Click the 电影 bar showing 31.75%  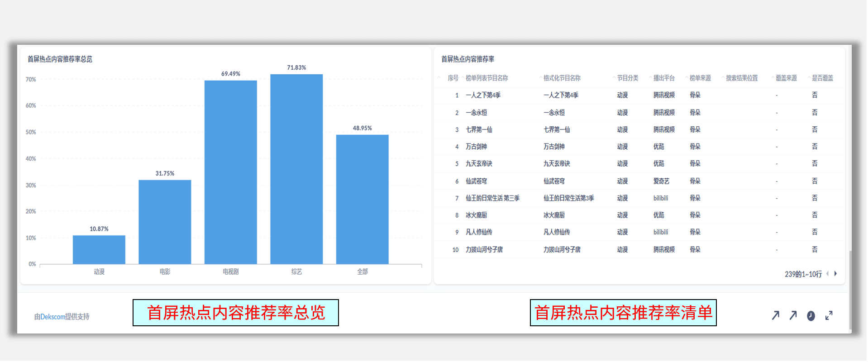(x=165, y=222)
